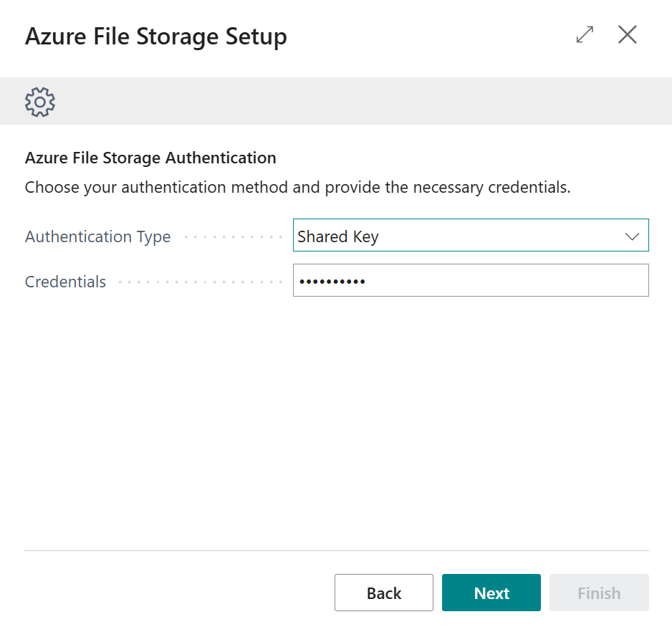Click the gray banner bar beside the gear

click(x=358, y=102)
